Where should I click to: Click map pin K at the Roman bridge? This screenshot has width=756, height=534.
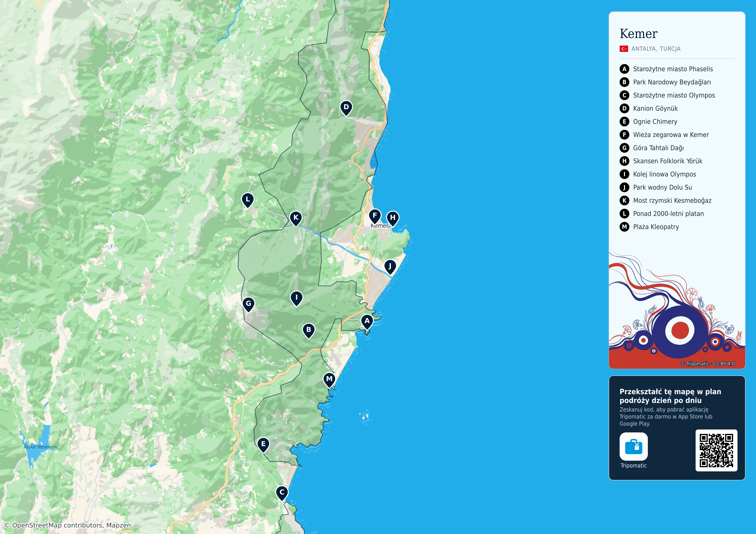[296, 219]
